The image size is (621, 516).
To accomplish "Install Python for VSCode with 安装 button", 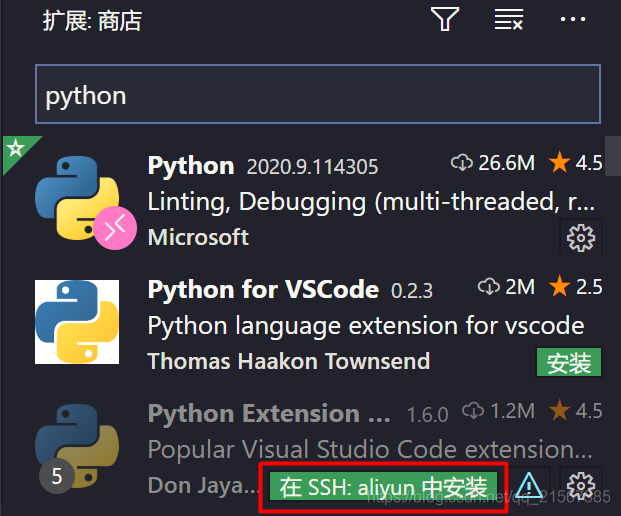I will [x=569, y=362].
